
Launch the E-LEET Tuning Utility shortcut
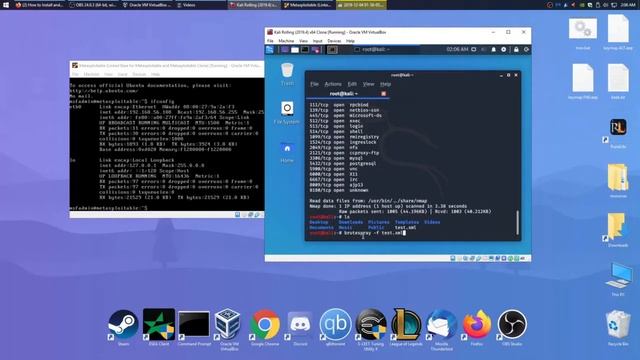371,325
